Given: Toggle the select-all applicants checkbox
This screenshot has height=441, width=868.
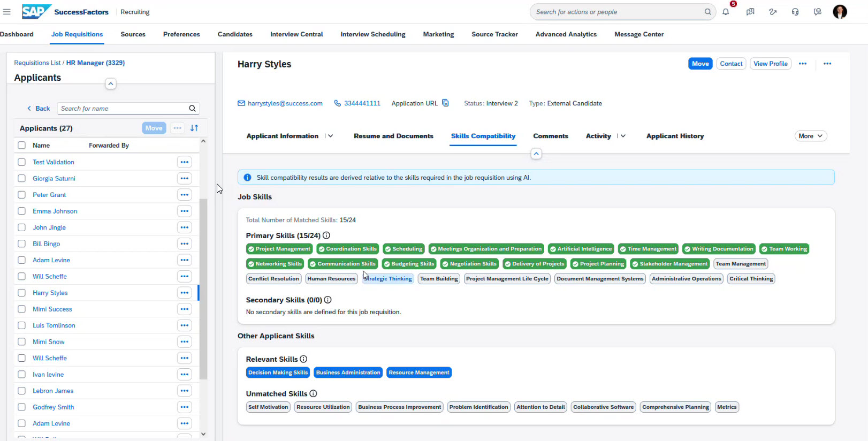Looking at the screenshot, I should click(x=22, y=146).
